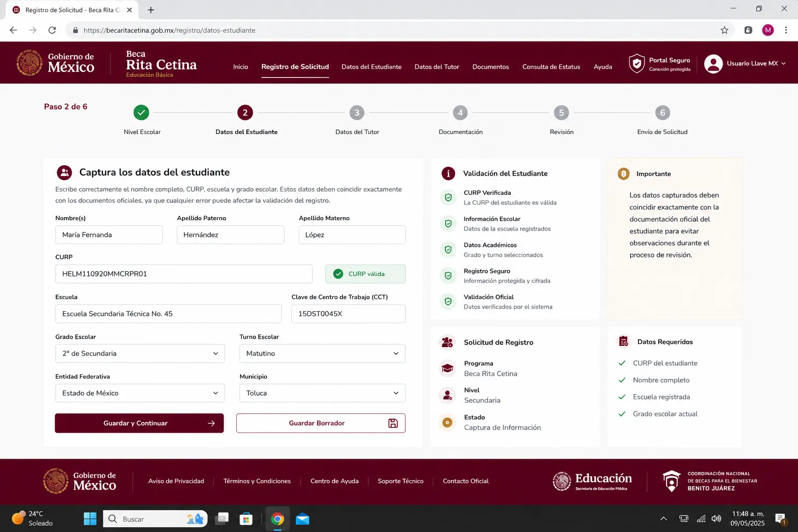Open Microsoft Store from the taskbar
Viewport: 798px width, 532px height.
(x=246, y=518)
